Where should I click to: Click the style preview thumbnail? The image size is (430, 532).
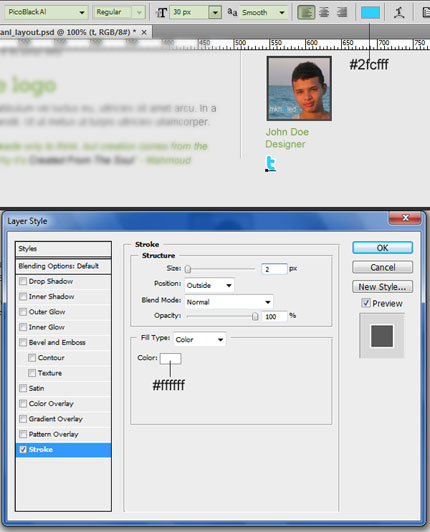(382, 336)
